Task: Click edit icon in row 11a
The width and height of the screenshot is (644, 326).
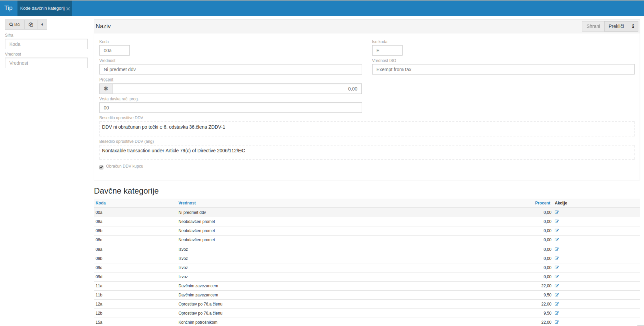Action: coord(557,286)
